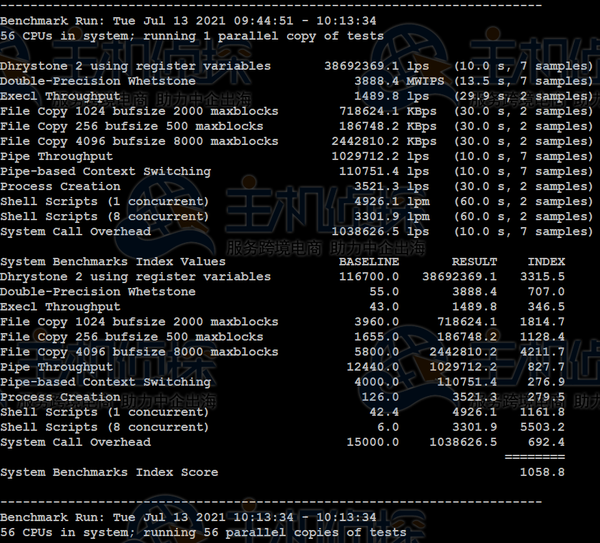Image resolution: width=600 pixels, height=543 pixels.
Task: Select Execl Throughput index 346.5
Action: point(546,307)
